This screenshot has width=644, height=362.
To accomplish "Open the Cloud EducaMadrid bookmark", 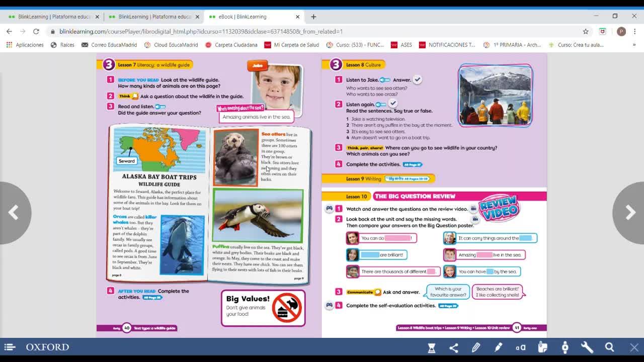I will point(171,45).
